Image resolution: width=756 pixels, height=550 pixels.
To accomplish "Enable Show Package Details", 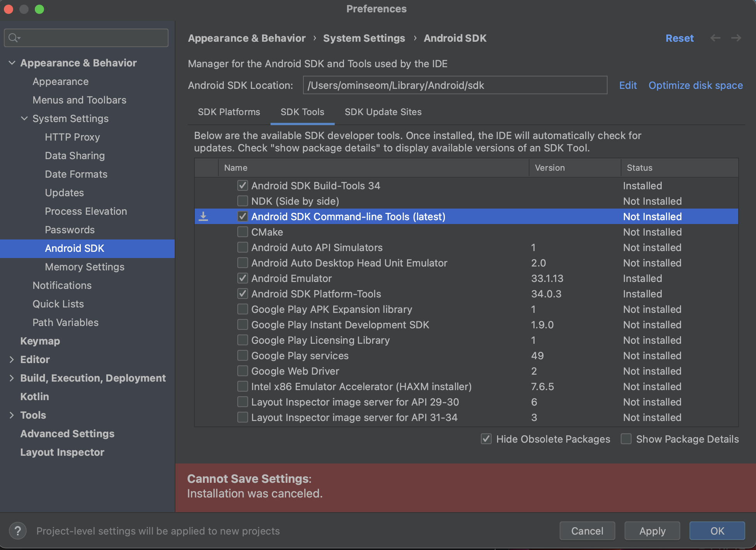I will point(626,439).
